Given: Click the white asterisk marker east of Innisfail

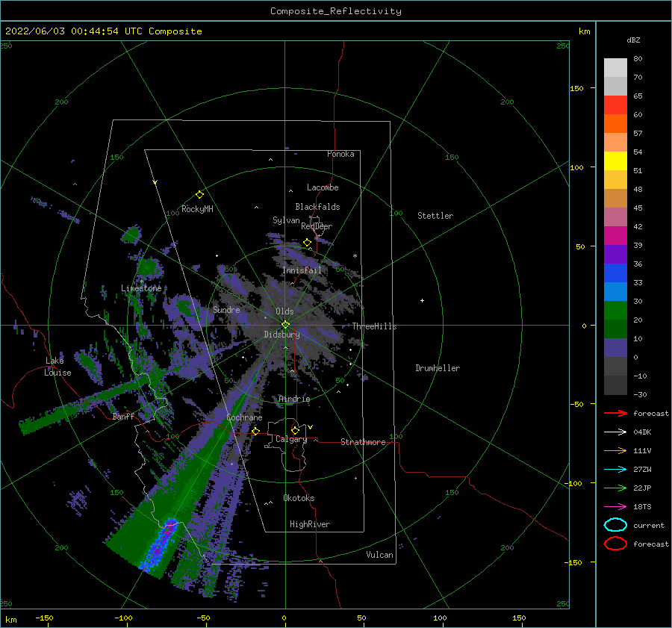Looking at the screenshot, I should point(355,256).
